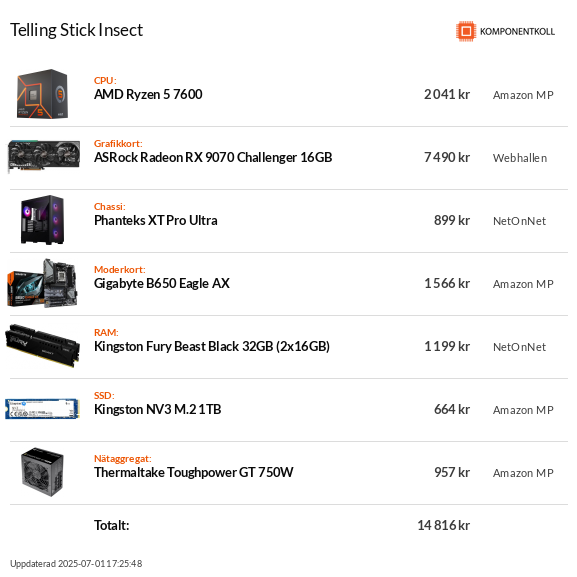Click the Kingston NV3 SSD thumbnail

[x=42, y=409]
